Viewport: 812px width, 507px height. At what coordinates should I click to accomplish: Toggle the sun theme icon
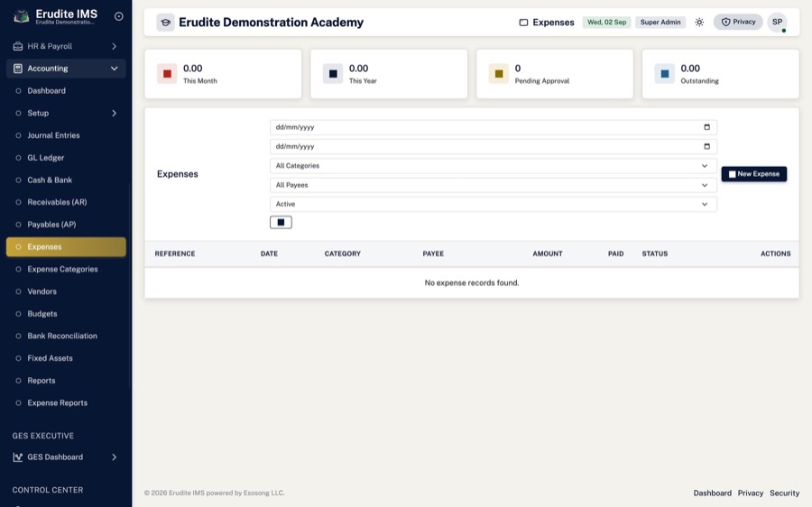coord(699,23)
